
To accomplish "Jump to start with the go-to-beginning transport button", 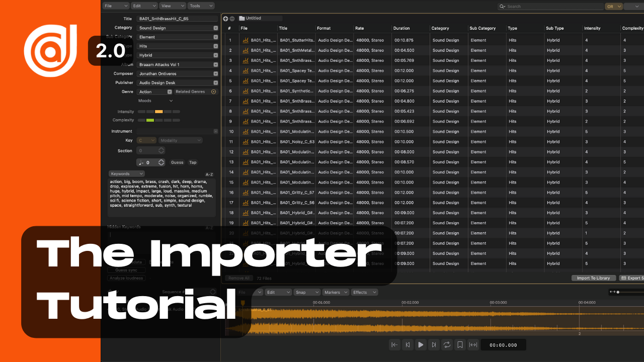I will click(x=394, y=344).
